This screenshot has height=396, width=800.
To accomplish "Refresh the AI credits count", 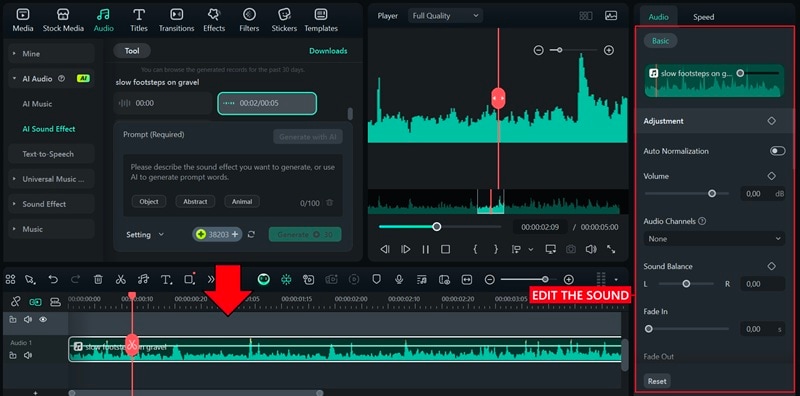I will [x=251, y=234].
